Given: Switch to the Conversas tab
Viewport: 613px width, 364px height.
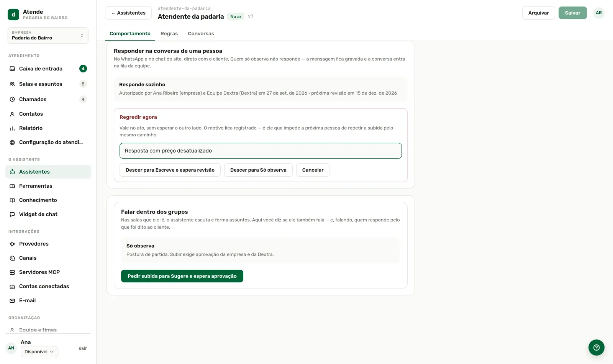Looking at the screenshot, I should click(x=201, y=34).
